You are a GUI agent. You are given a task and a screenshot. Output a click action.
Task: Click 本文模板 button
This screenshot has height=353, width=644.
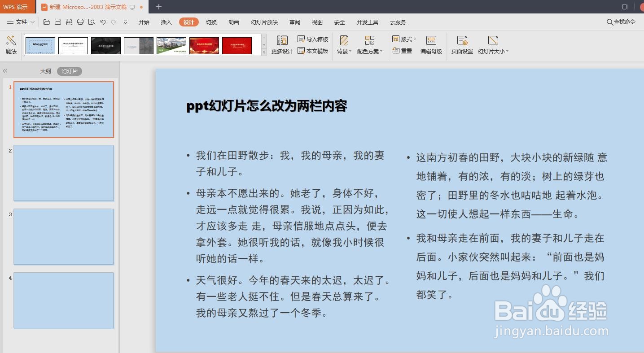click(313, 51)
